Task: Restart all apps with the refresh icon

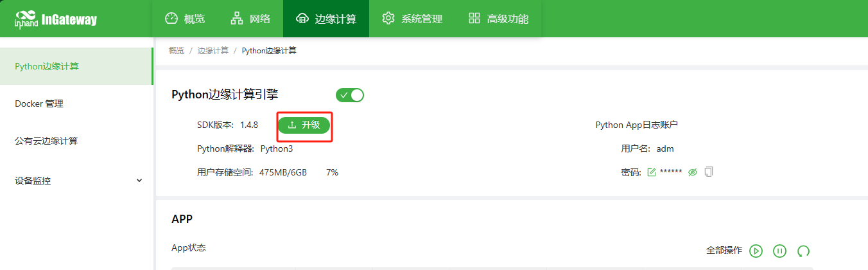Action: tap(803, 251)
